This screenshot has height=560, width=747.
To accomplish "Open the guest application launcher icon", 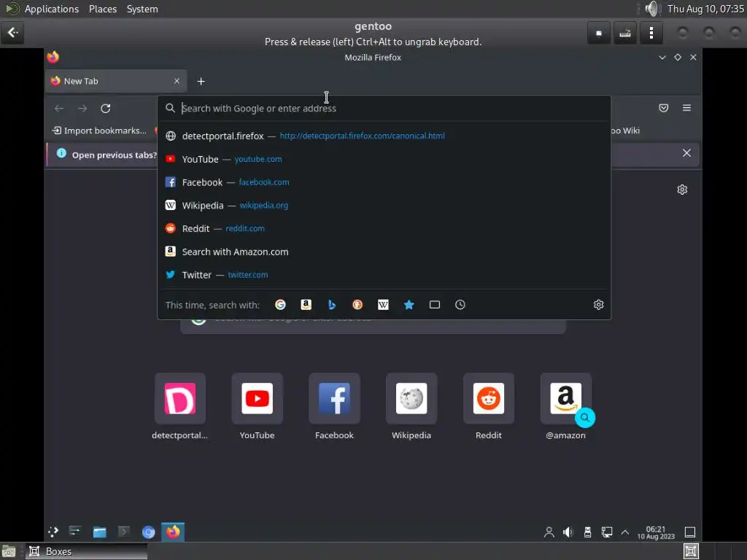I will (53, 532).
